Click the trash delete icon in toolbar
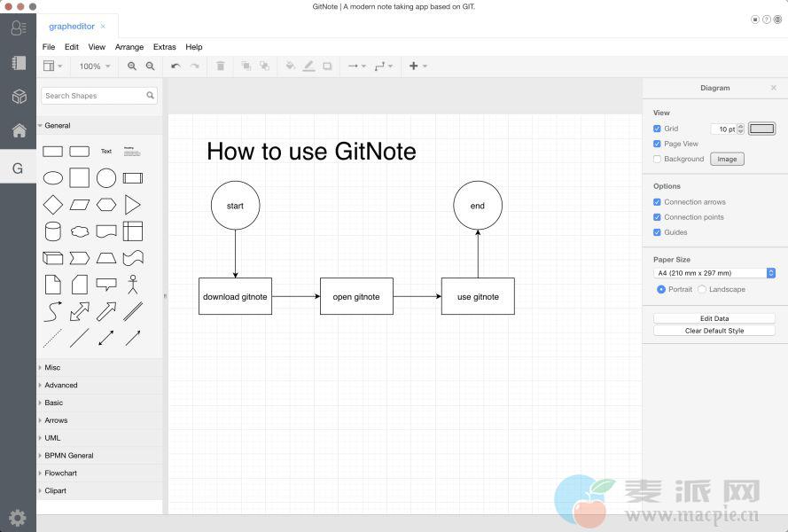The width and height of the screenshot is (788, 532). (221, 66)
